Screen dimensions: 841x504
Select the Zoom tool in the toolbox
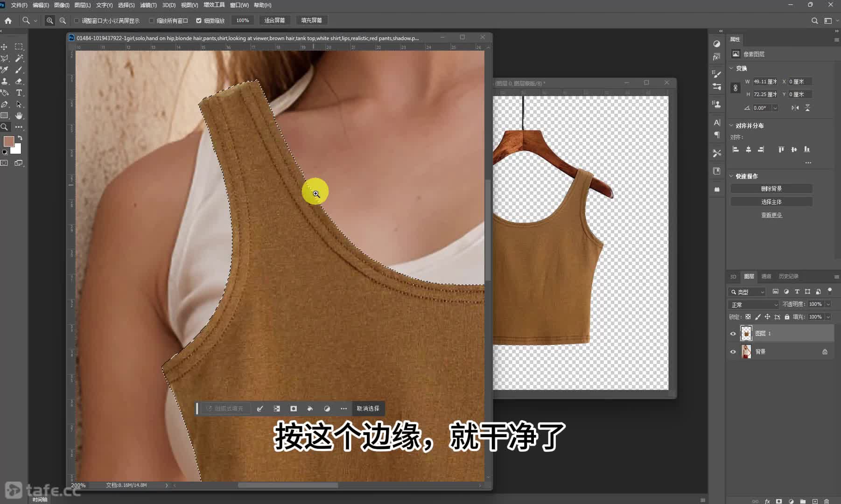[x=4, y=127]
